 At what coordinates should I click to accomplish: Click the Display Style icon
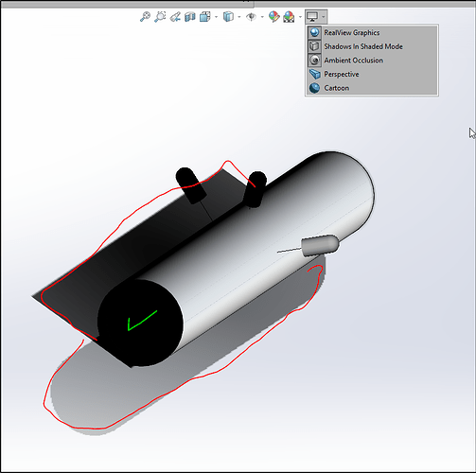point(228,17)
